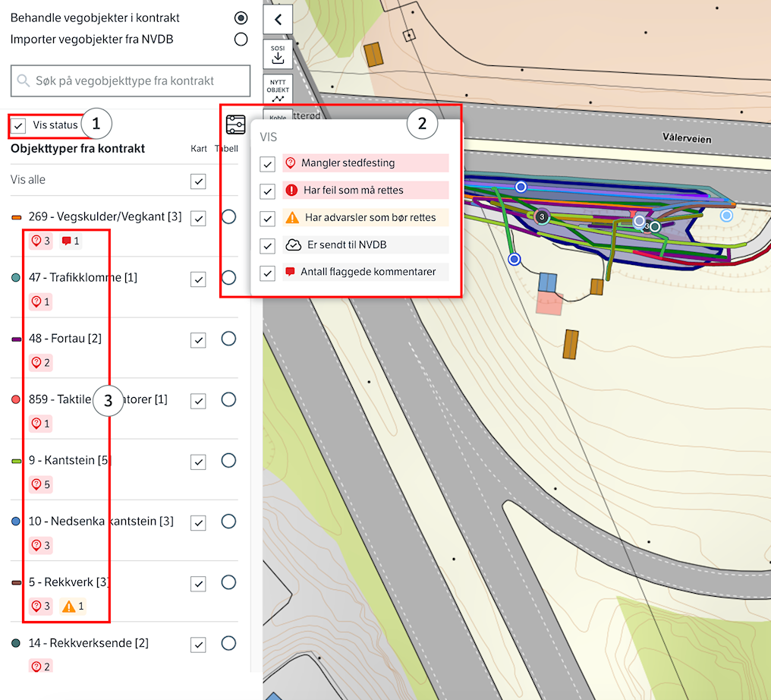The image size is (771, 700).
Task: Click the vegobjekttype search field
Action: click(x=131, y=80)
